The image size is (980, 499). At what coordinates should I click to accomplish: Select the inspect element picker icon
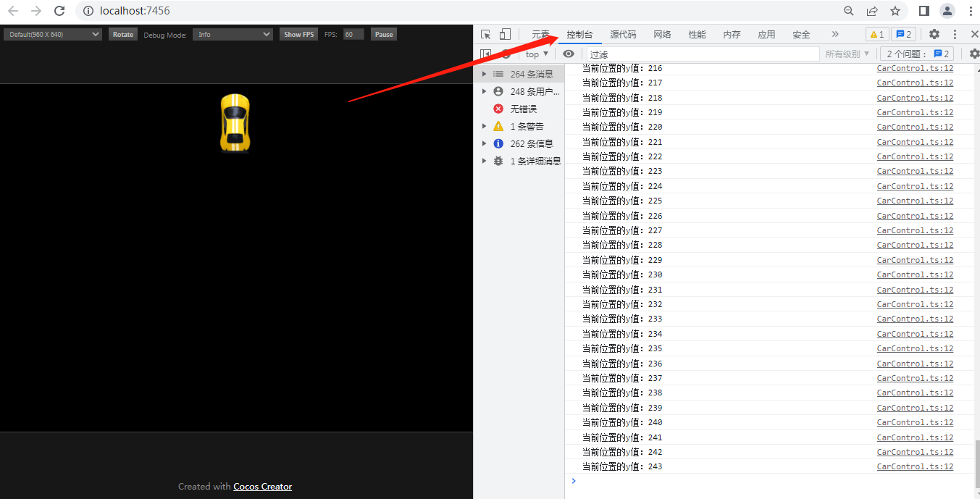[x=486, y=34]
